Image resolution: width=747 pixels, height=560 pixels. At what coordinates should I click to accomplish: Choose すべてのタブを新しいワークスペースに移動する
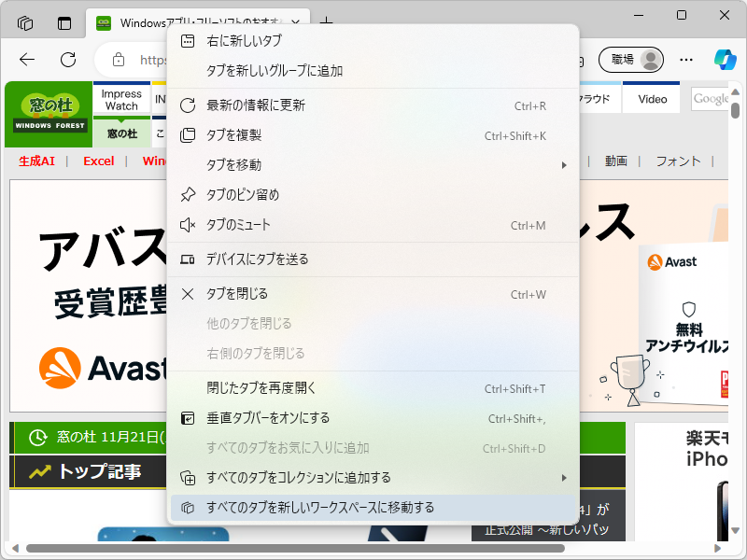373,508
